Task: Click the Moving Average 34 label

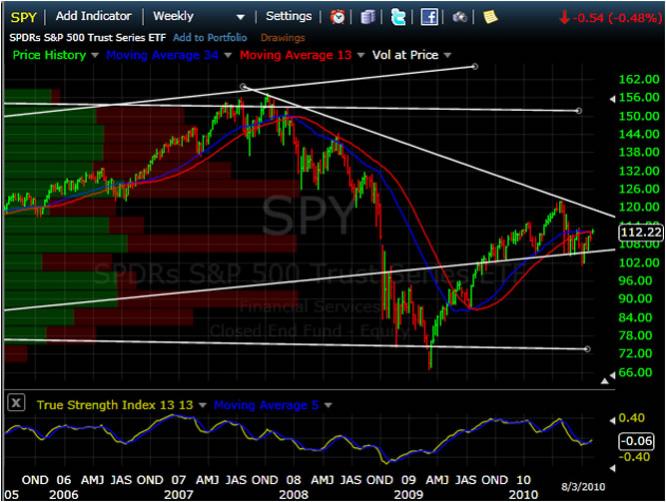Action: (162, 55)
